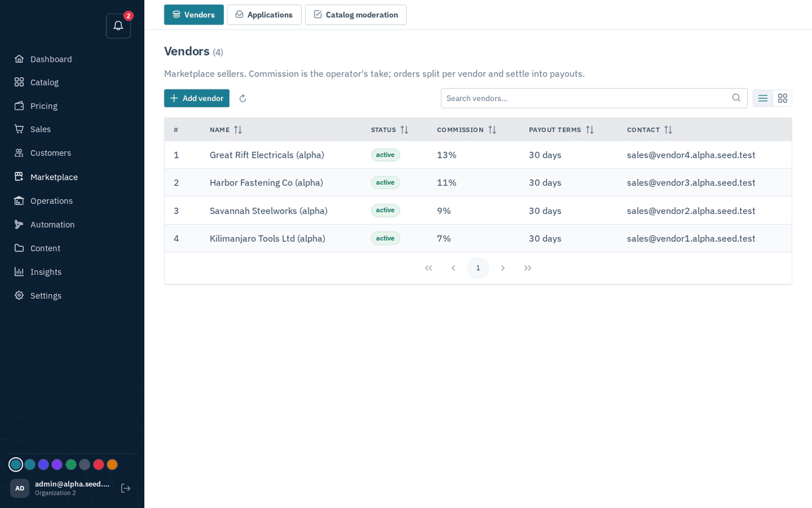The width and height of the screenshot is (812, 508).
Task: Sort table by Payout Terms column
Action: (562, 129)
